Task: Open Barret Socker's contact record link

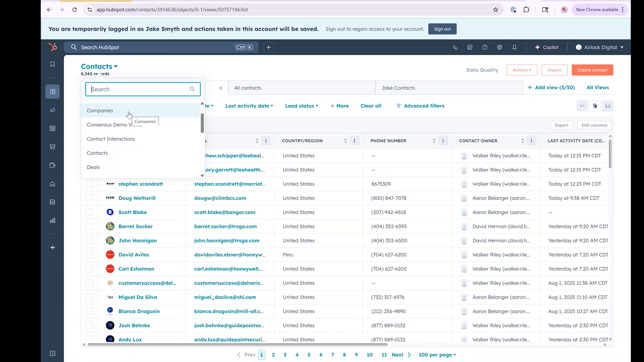Action: click(x=136, y=226)
